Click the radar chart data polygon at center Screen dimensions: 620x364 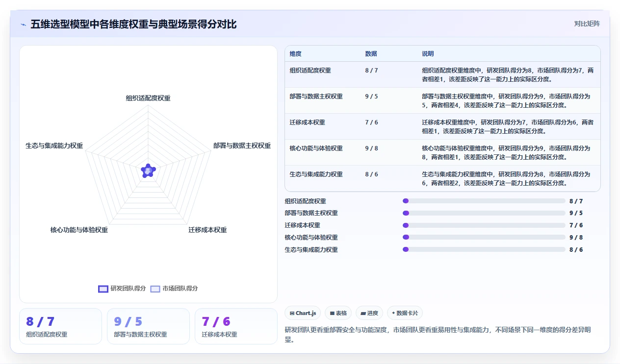pyautogui.click(x=148, y=170)
